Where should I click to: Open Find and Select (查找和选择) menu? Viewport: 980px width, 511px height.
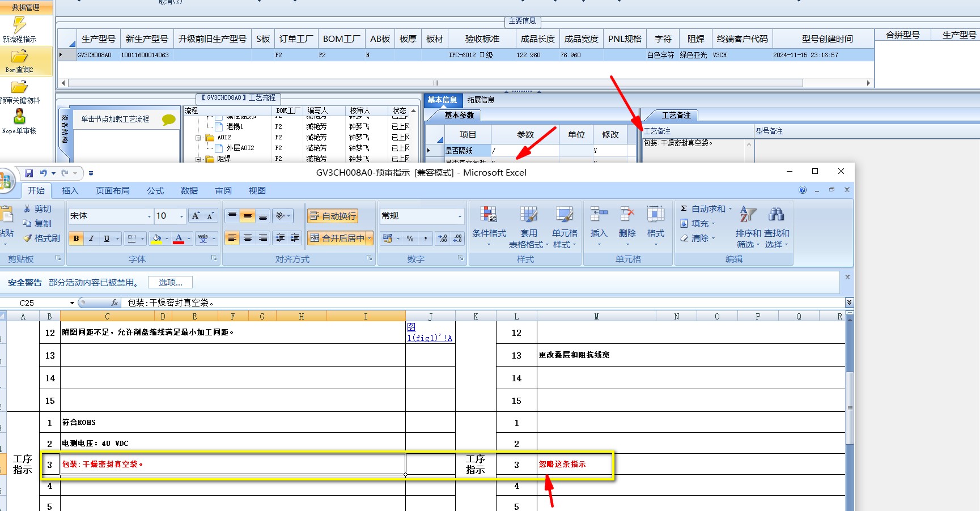click(776, 227)
